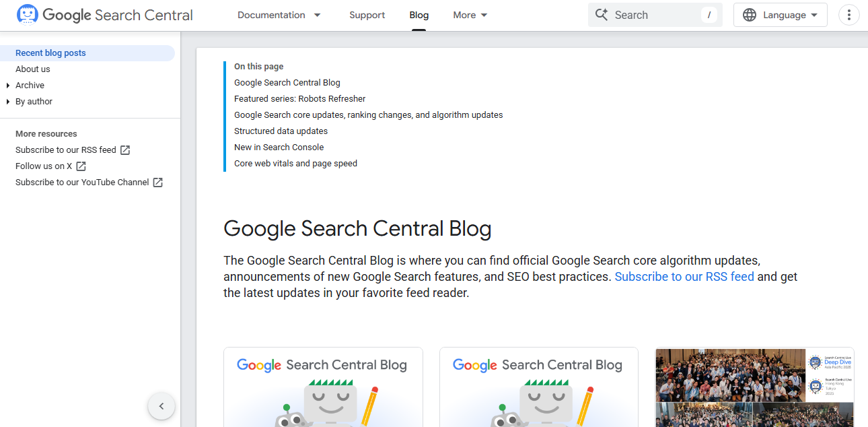Click the Language globe icon
Viewport: 868px width, 427px height.
750,15
